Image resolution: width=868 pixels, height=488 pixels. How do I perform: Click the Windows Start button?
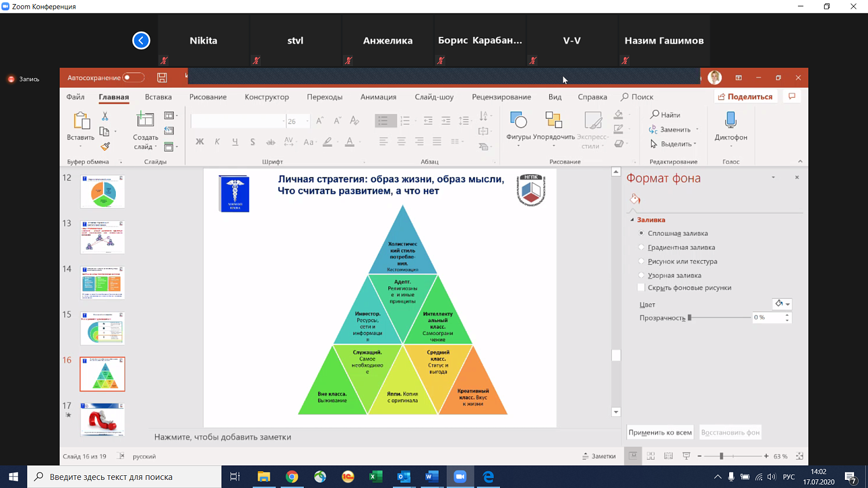(x=13, y=476)
